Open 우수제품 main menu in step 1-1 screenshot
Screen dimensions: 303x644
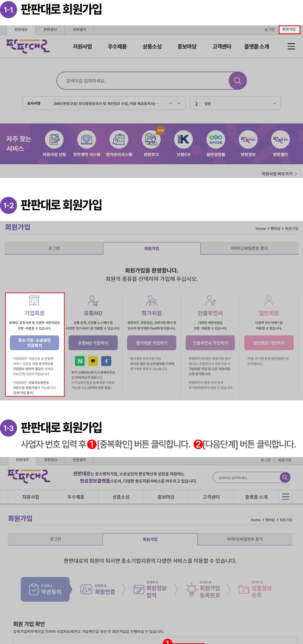click(x=117, y=47)
